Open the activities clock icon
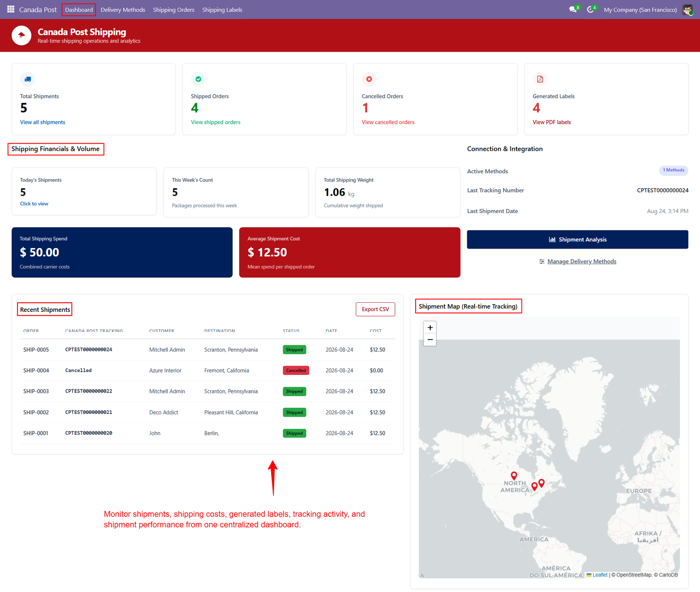The image size is (700, 592). point(591,9)
